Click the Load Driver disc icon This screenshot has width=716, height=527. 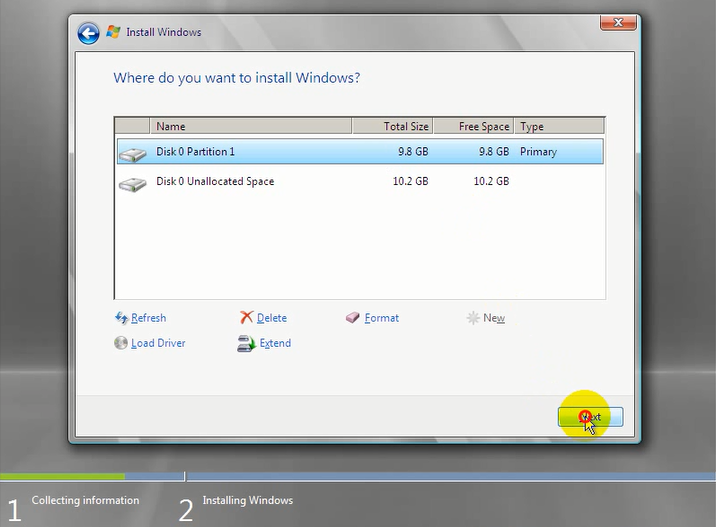(121, 343)
